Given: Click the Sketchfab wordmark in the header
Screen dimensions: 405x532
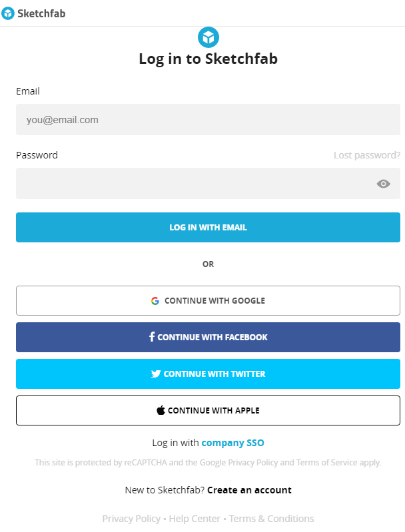Looking at the screenshot, I should 41,13.
